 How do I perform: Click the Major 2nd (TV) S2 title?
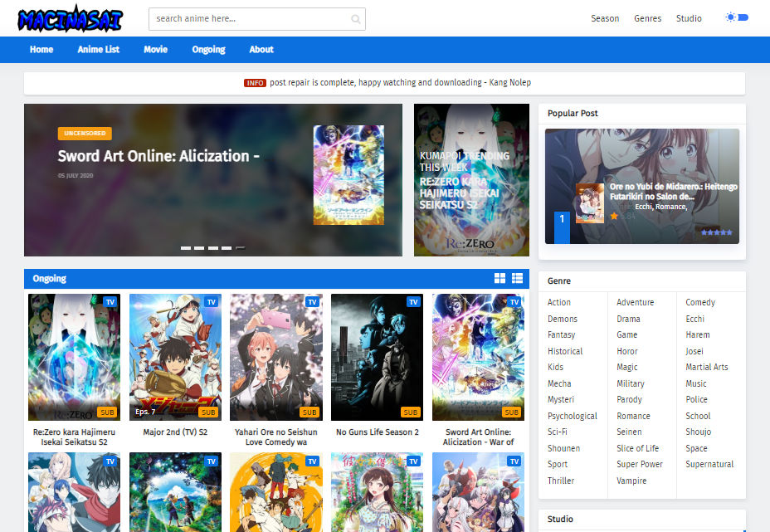tap(175, 432)
